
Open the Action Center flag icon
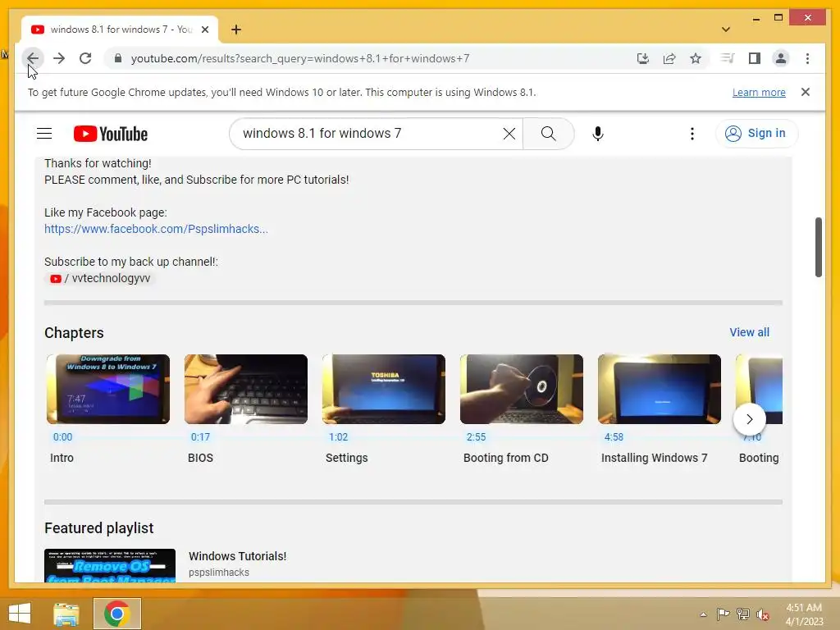(x=723, y=614)
